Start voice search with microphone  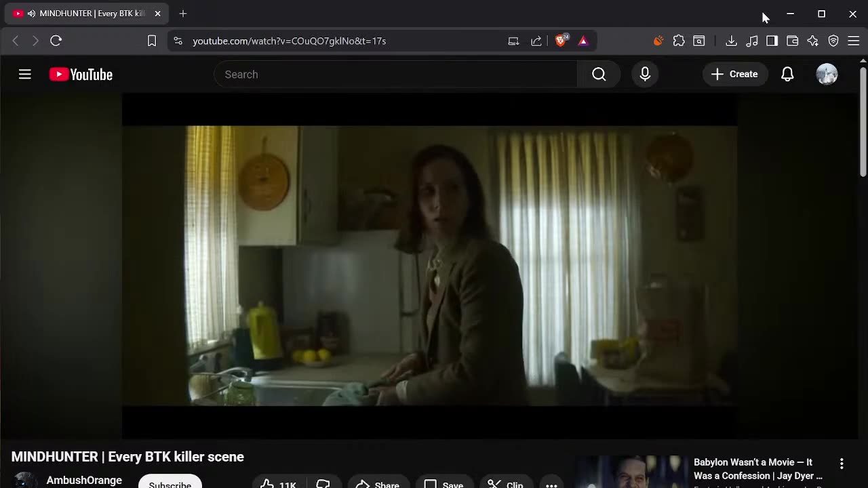point(645,75)
